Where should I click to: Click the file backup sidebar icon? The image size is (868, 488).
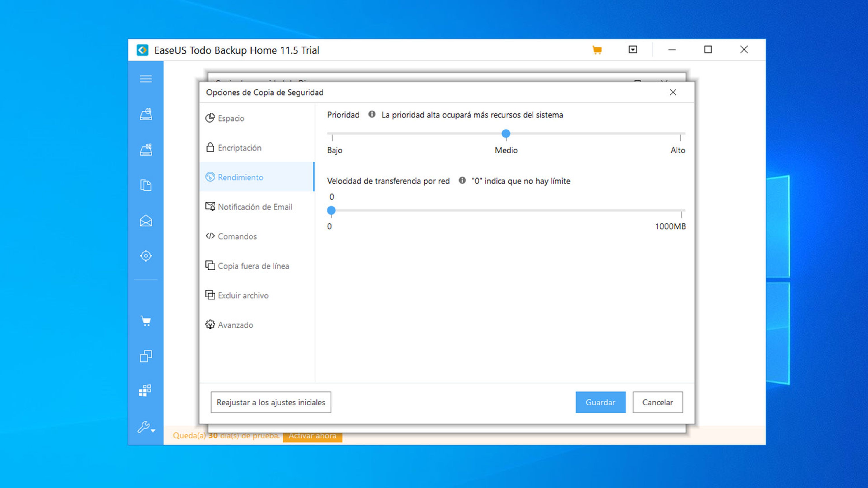pyautogui.click(x=146, y=185)
